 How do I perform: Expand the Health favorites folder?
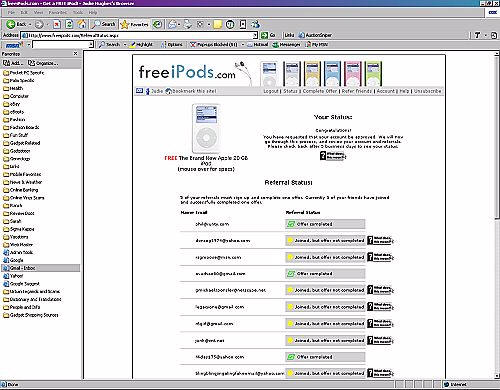point(13,88)
